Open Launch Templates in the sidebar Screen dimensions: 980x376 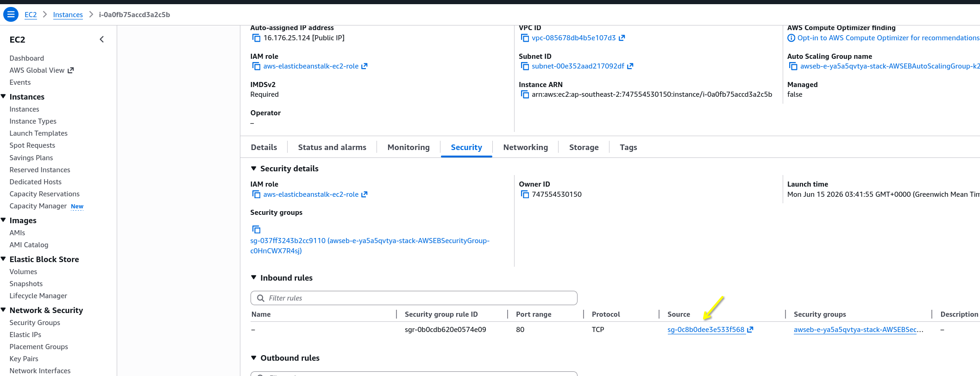(38, 133)
